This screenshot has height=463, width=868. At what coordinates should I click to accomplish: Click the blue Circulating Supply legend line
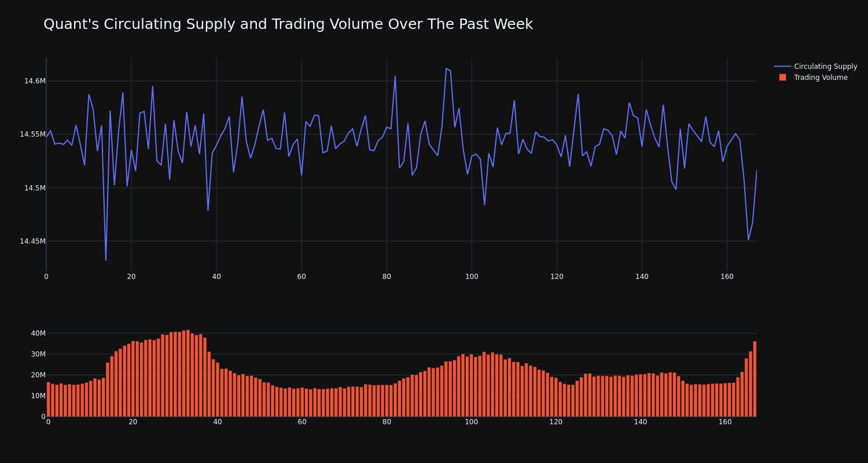(x=782, y=67)
